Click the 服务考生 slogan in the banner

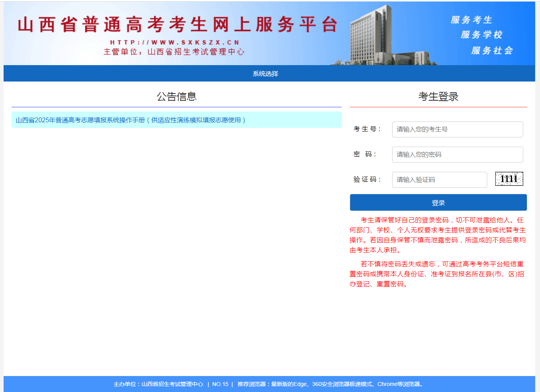coord(471,20)
